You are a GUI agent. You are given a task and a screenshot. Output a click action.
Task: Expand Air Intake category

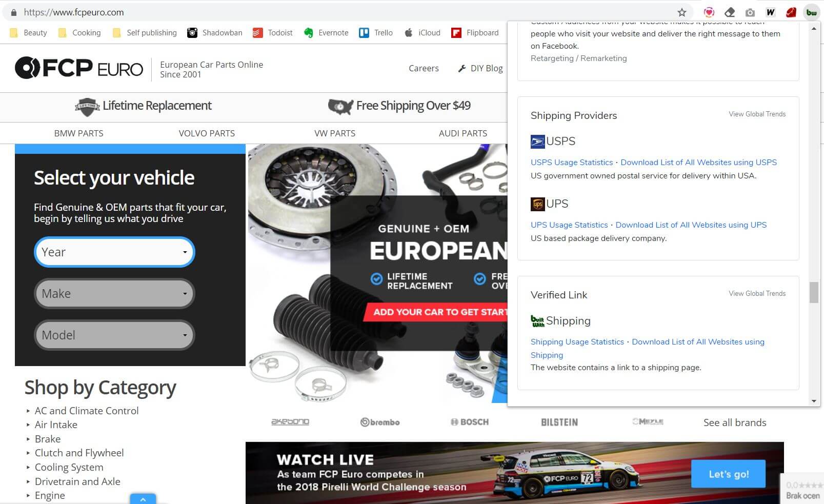(56, 425)
